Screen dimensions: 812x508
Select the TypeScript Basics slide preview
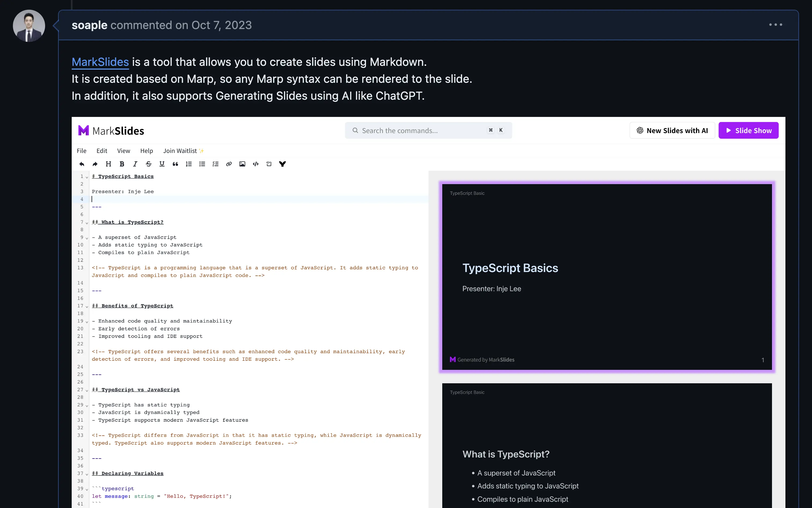[x=607, y=277]
